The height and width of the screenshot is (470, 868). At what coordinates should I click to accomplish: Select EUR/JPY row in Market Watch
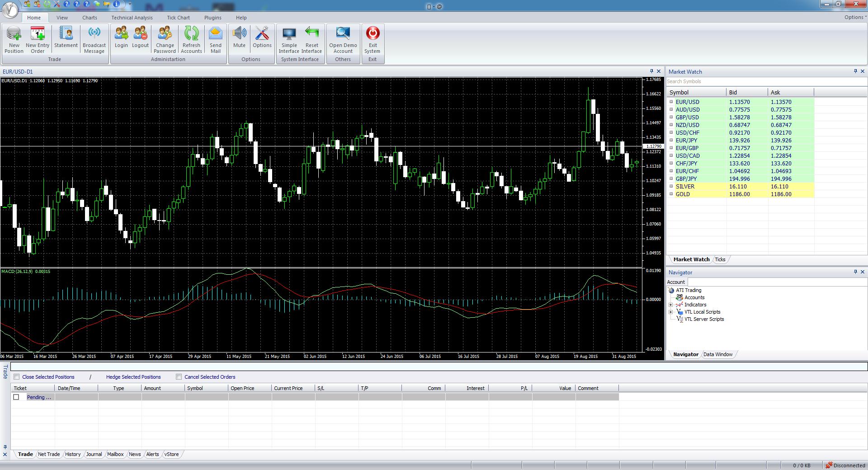point(741,140)
